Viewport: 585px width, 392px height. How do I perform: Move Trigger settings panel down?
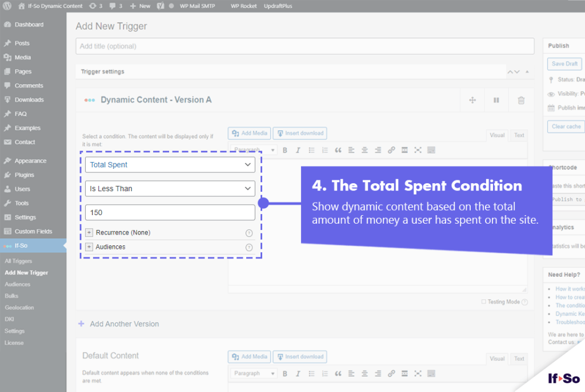[x=516, y=71]
